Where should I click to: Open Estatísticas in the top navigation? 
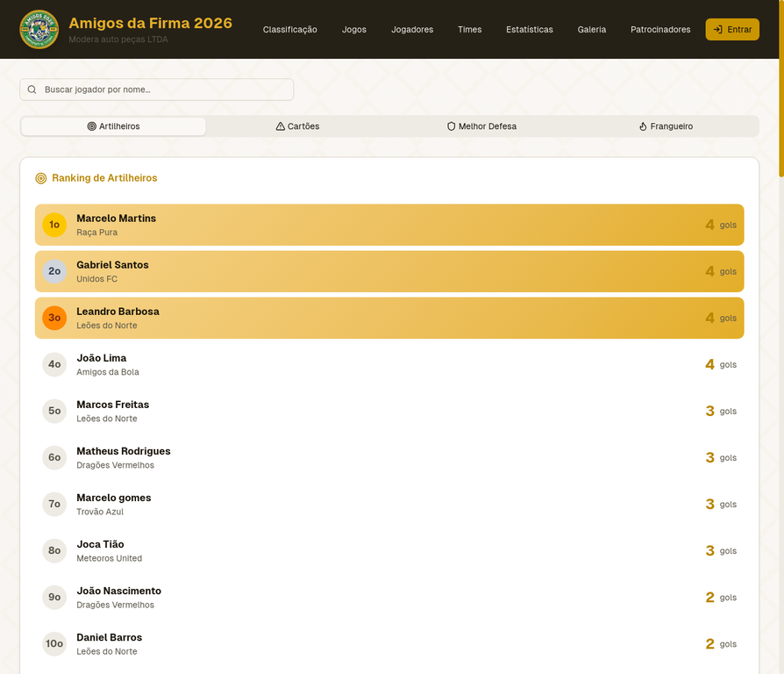coord(530,30)
